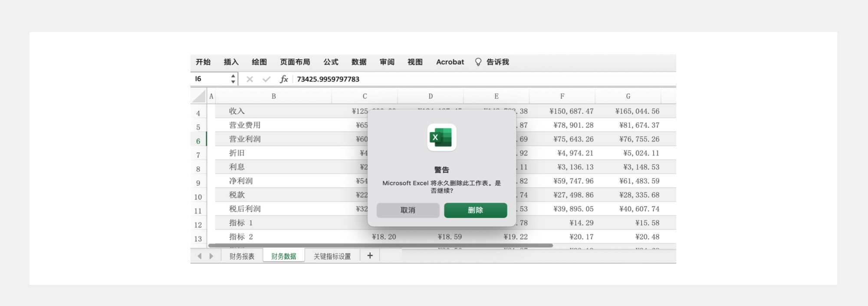Screen dimensions: 868x306
Task: Click cell value ¥150,687.47
Action: point(571,111)
